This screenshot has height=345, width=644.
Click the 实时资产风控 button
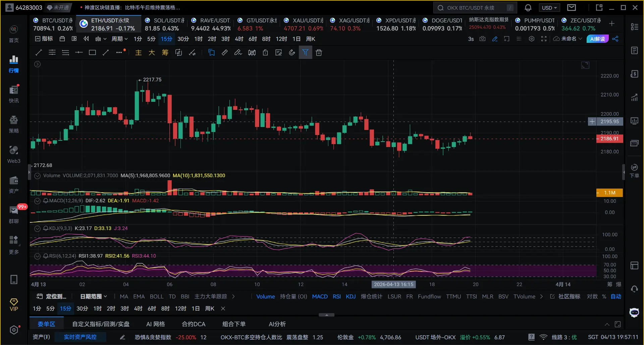tap(80, 337)
